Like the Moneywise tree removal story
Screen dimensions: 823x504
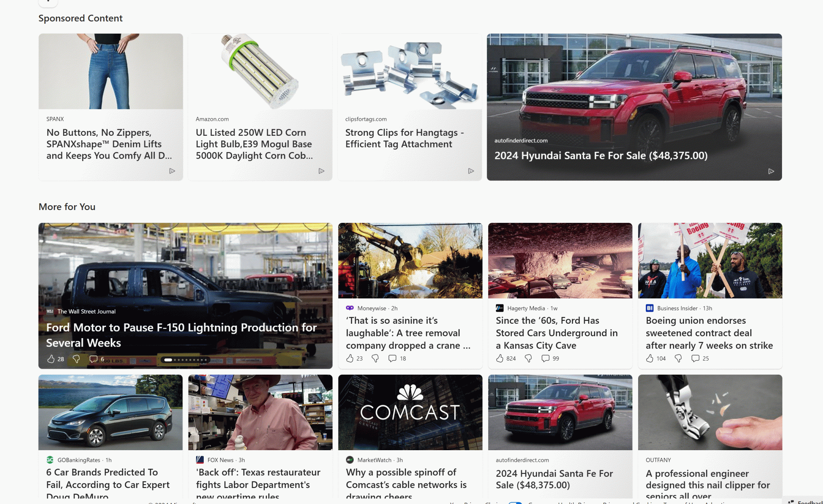(350, 358)
